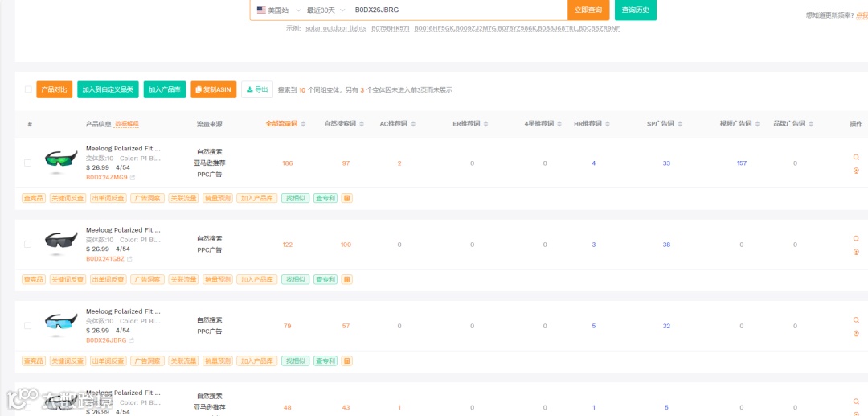Open external link icon beside B0DX26JBRG product ASIN

tap(131, 340)
